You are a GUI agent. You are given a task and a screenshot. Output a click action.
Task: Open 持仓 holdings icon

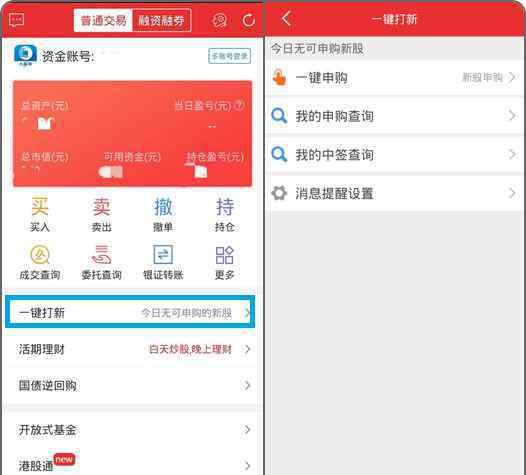tap(224, 214)
